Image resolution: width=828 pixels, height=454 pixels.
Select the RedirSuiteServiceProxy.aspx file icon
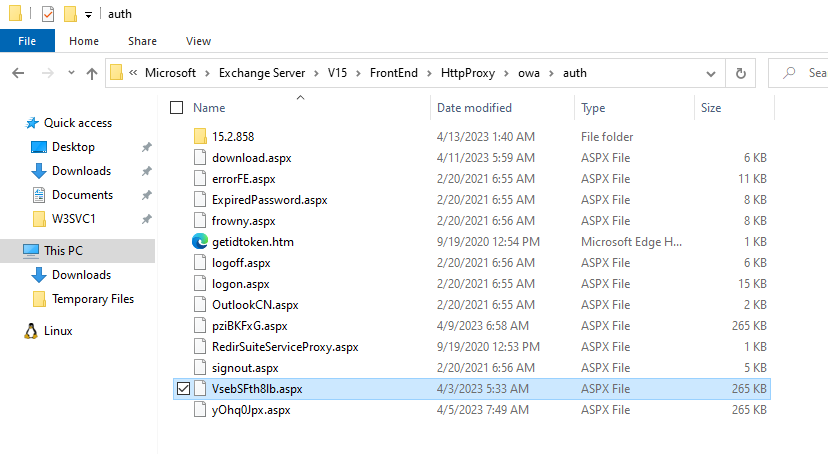click(x=200, y=346)
